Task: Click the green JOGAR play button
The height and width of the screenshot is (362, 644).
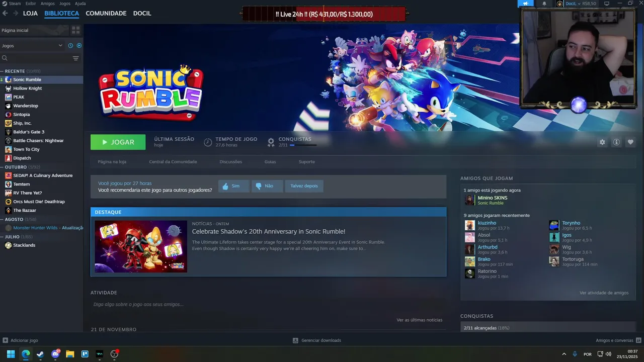Action: click(118, 142)
